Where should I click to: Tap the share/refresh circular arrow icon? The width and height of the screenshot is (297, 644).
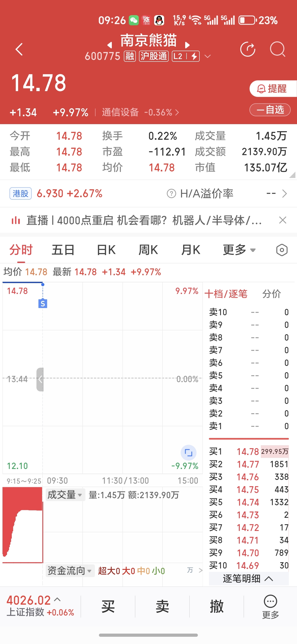[x=248, y=49]
